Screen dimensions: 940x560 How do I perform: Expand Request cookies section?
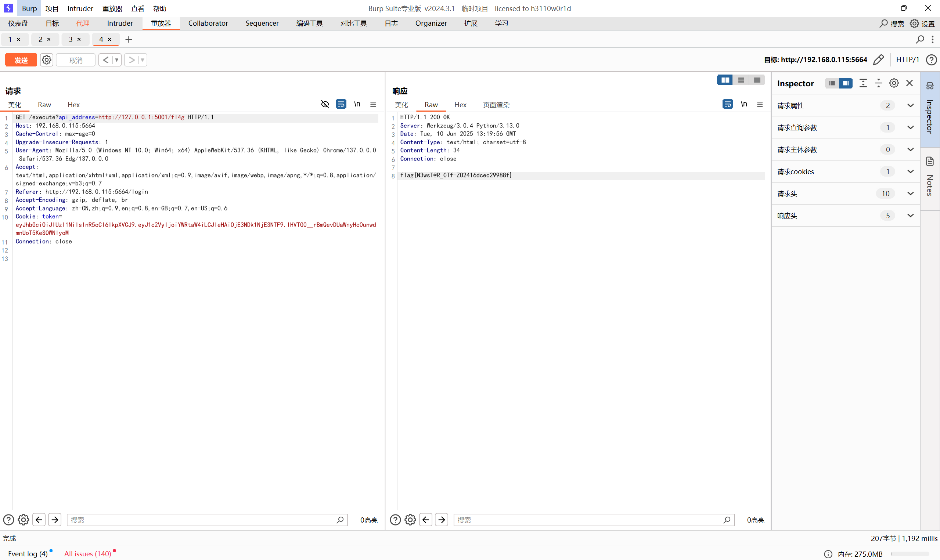click(845, 171)
